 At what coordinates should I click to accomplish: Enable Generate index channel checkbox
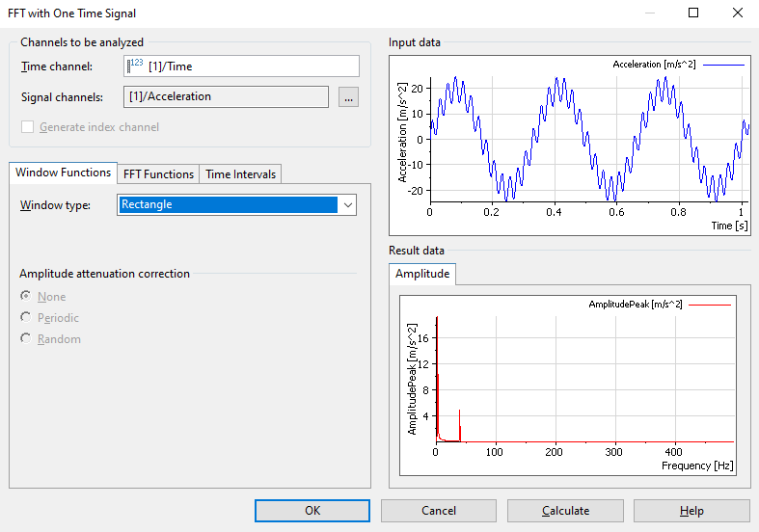pyautogui.click(x=28, y=127)
